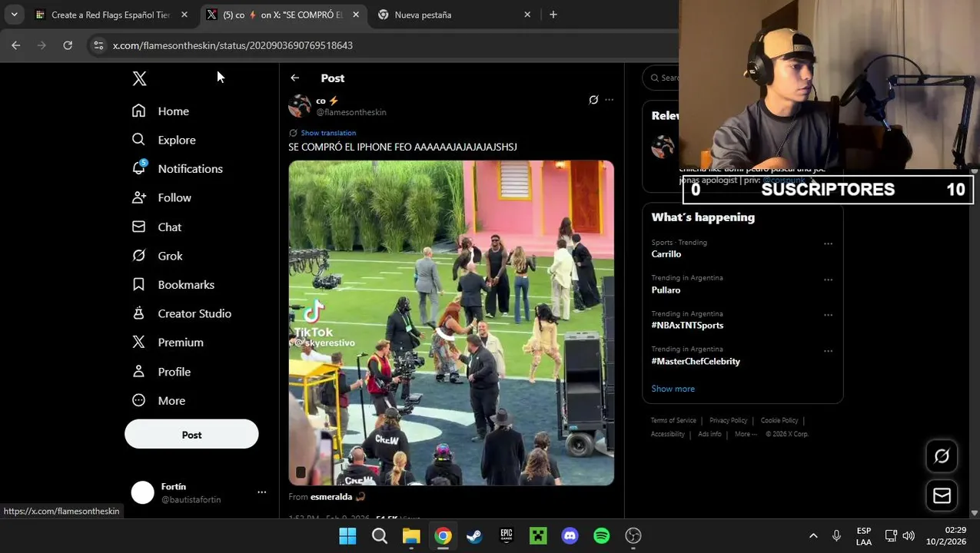Reload the current page
Viewport: 980px width, 553px height.
pos(68,45)
